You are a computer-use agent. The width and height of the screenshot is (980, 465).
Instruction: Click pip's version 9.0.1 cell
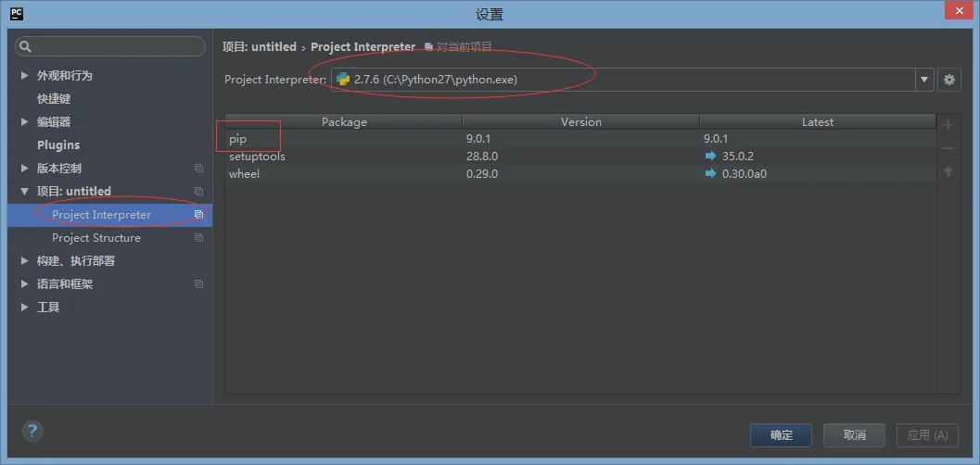[478, 139]
